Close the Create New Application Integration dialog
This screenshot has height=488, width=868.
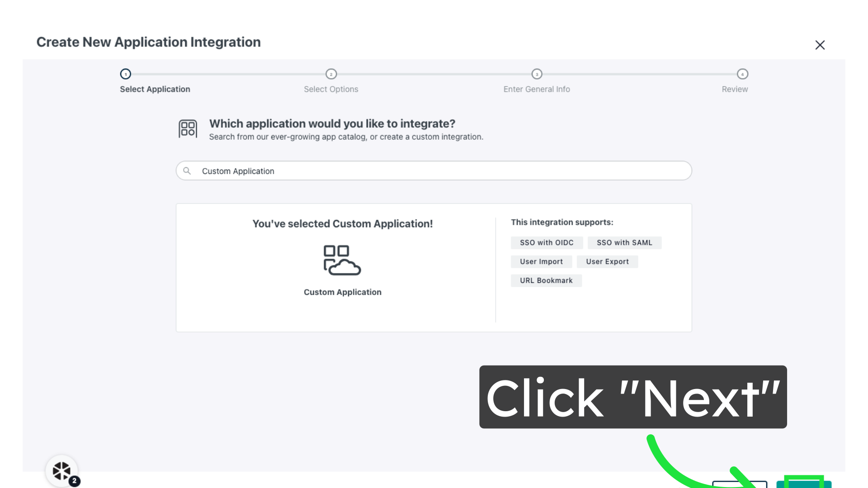(820, 45)
